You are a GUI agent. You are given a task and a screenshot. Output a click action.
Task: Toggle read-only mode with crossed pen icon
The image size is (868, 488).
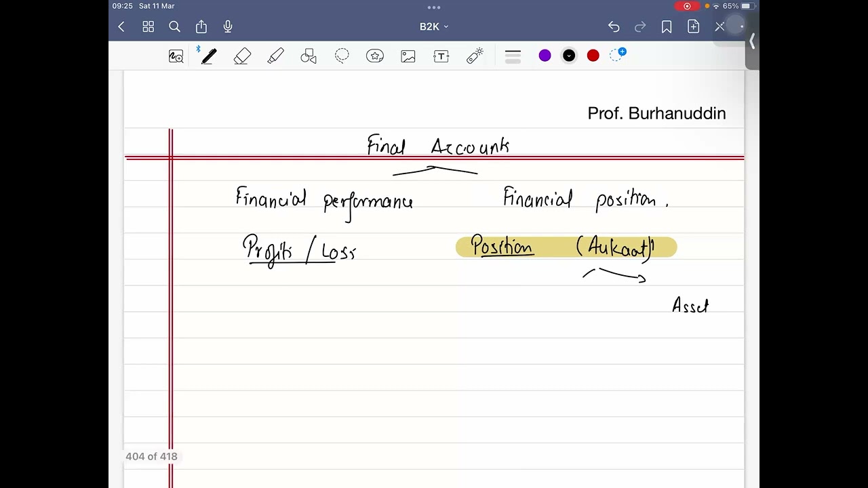(719, 26)
